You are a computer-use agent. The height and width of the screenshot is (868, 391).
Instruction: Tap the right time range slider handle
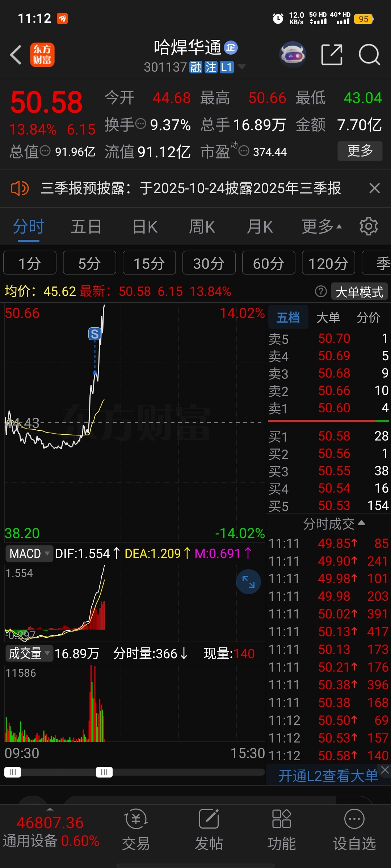point(104,772)
